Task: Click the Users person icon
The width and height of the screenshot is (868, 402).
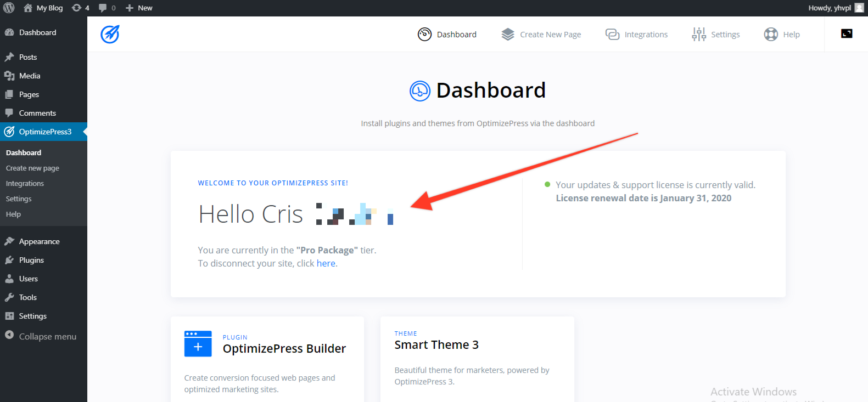Action: click(9, 279)
